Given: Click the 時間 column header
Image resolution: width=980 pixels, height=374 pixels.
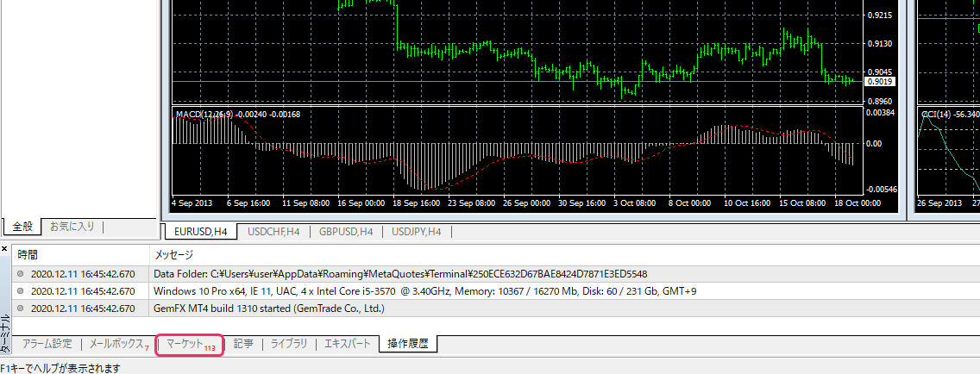Looking at the screenshot, I should pos(28,255).
